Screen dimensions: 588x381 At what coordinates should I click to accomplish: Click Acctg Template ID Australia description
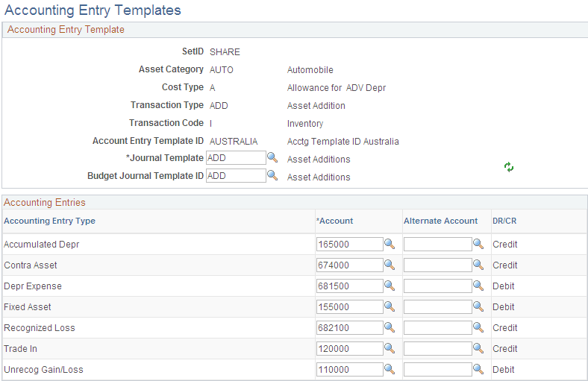coord(343,142)
